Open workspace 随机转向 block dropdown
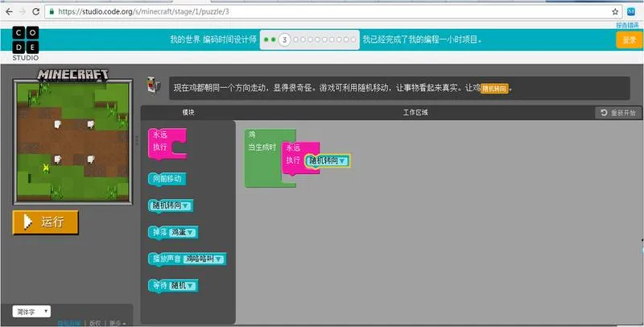This screenshot has height=327, width=644. 342,161
